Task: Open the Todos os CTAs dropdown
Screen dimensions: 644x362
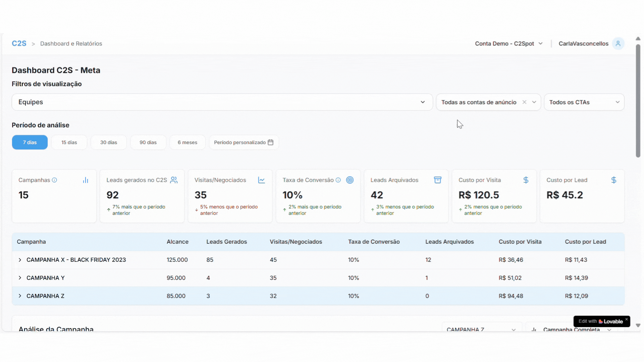Action: pyautogui.click(x=584, y=102)
